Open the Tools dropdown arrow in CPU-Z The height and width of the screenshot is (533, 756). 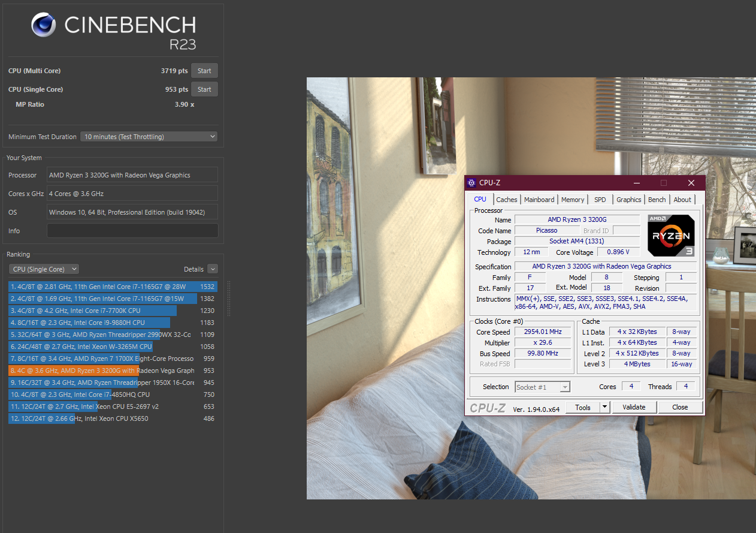point(605,407)
